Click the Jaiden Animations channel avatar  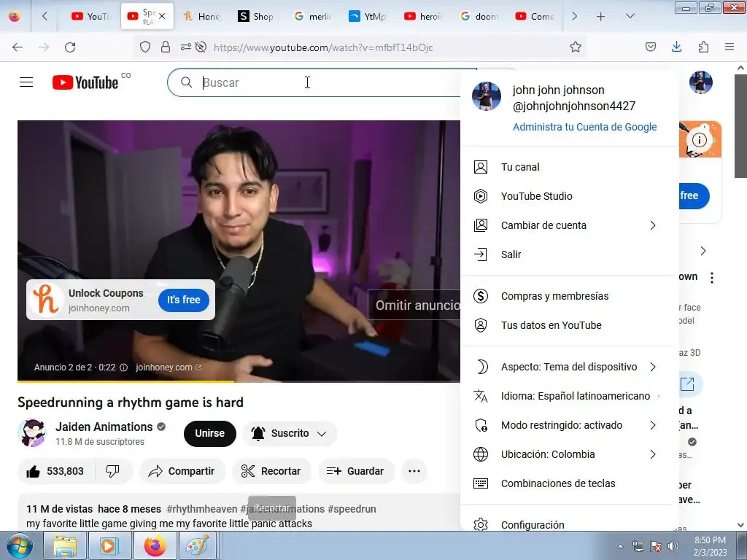point(32,433)
